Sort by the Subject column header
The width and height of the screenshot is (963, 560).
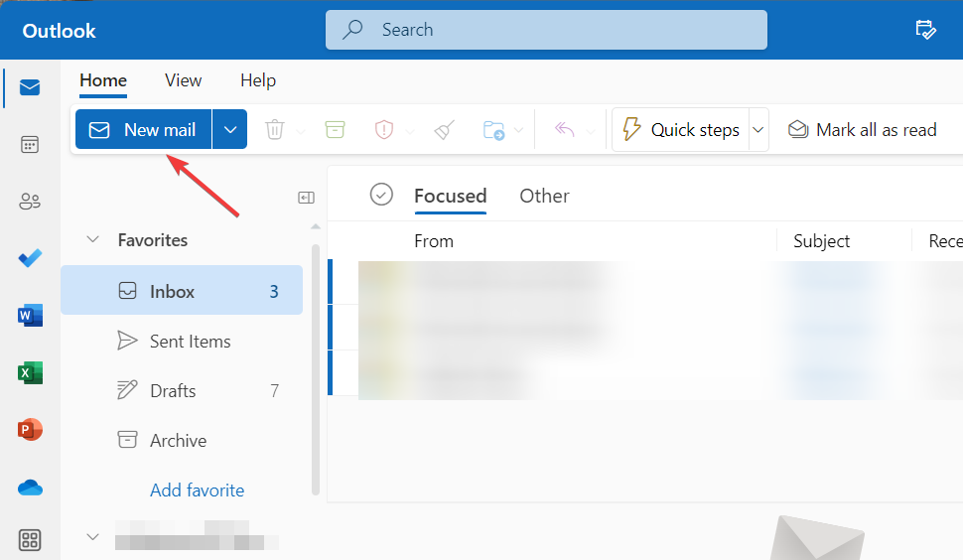pos(821,241)
